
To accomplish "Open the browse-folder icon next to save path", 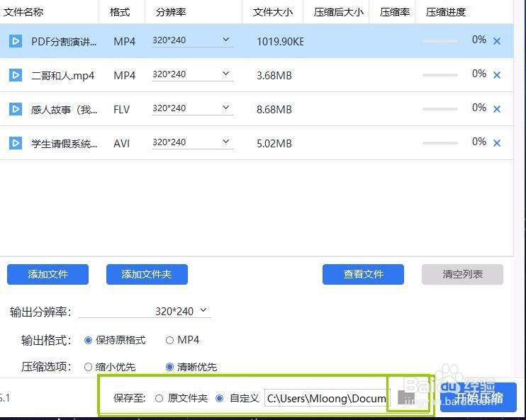I will click(x=406, y=397).
